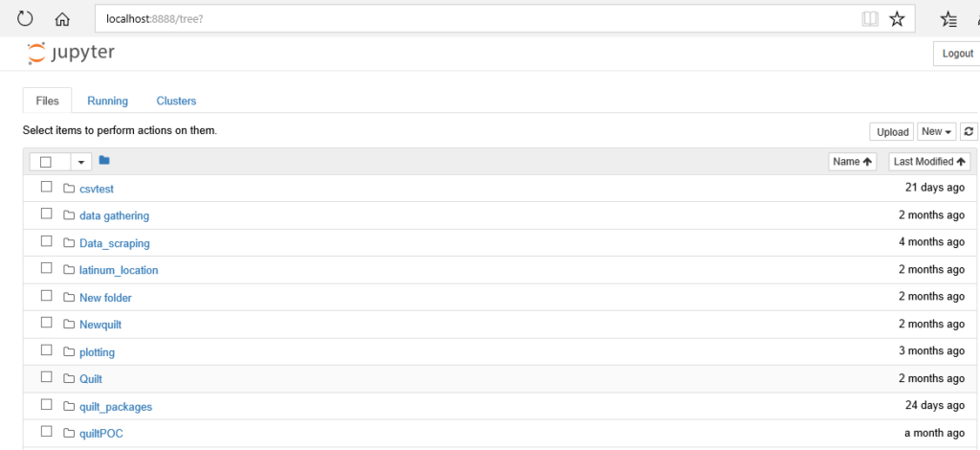Click the root folder breadcrumb icon

103,161
